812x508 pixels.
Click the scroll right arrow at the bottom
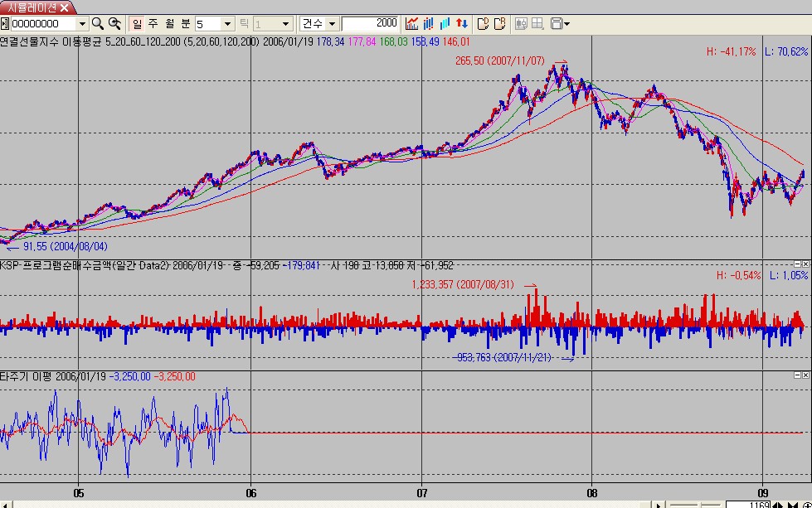pos(659,504)
